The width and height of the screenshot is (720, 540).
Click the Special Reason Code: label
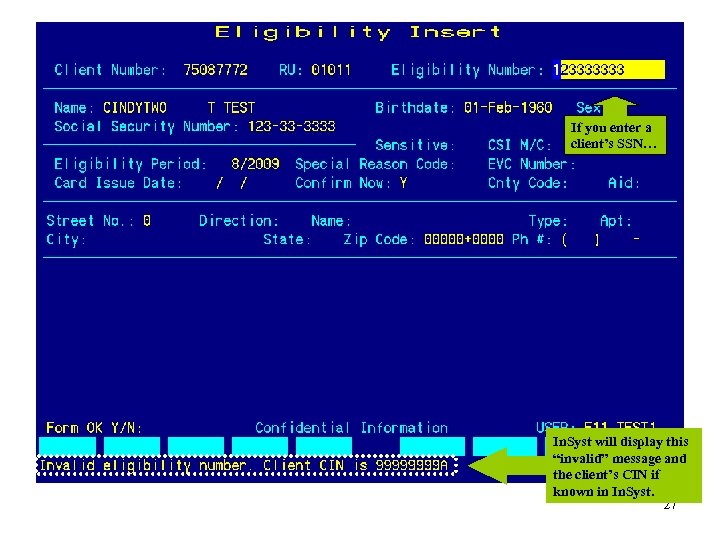(x=375, y=164)
